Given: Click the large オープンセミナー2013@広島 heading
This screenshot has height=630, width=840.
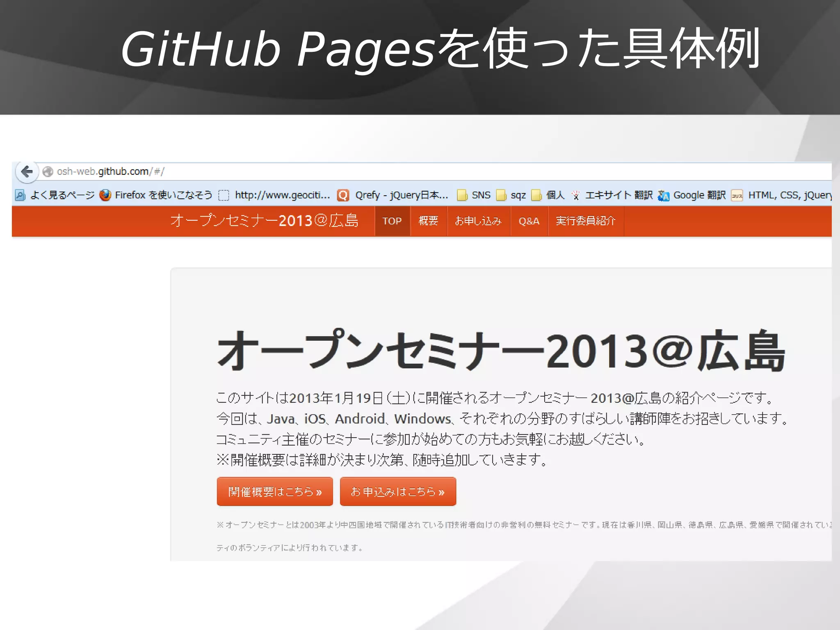Looking at the screenshot, I should point(501,351).
